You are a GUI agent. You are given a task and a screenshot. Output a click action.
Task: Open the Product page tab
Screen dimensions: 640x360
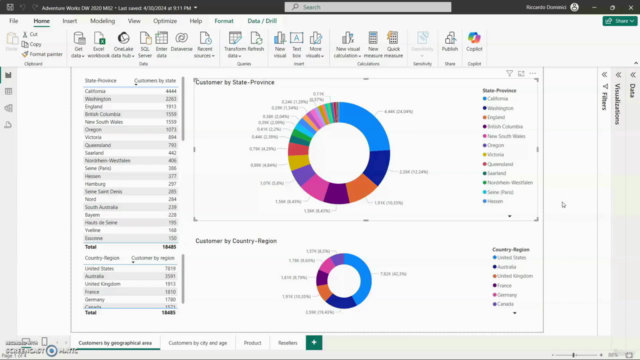(252, 343)
